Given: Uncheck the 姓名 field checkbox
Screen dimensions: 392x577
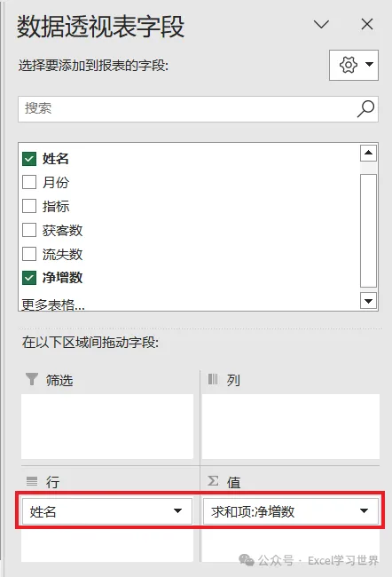Looking at the screenshot, I should [x=29, y=159].
